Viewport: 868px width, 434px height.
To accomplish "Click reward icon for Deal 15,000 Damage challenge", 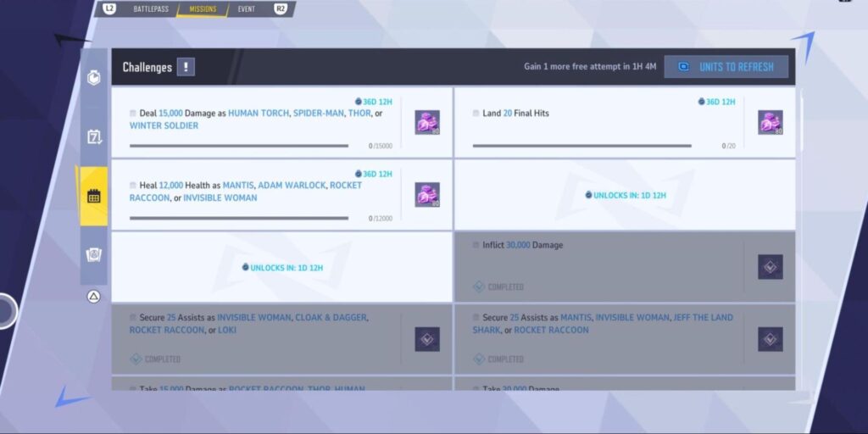I will (427, 122).
